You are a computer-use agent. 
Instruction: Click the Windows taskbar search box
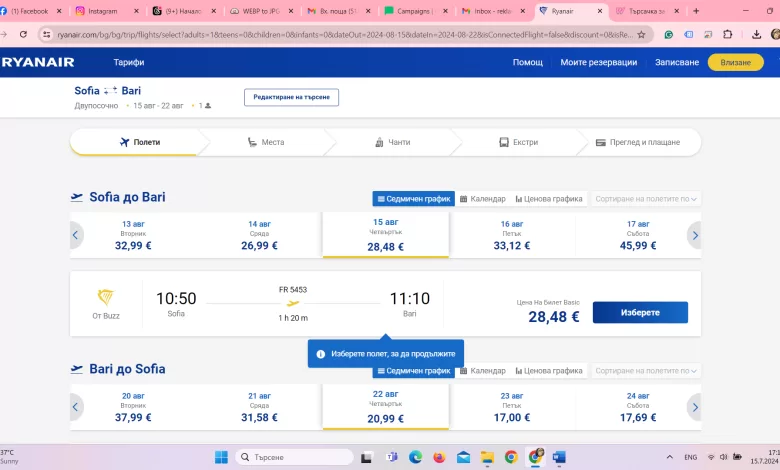[294, 457]
